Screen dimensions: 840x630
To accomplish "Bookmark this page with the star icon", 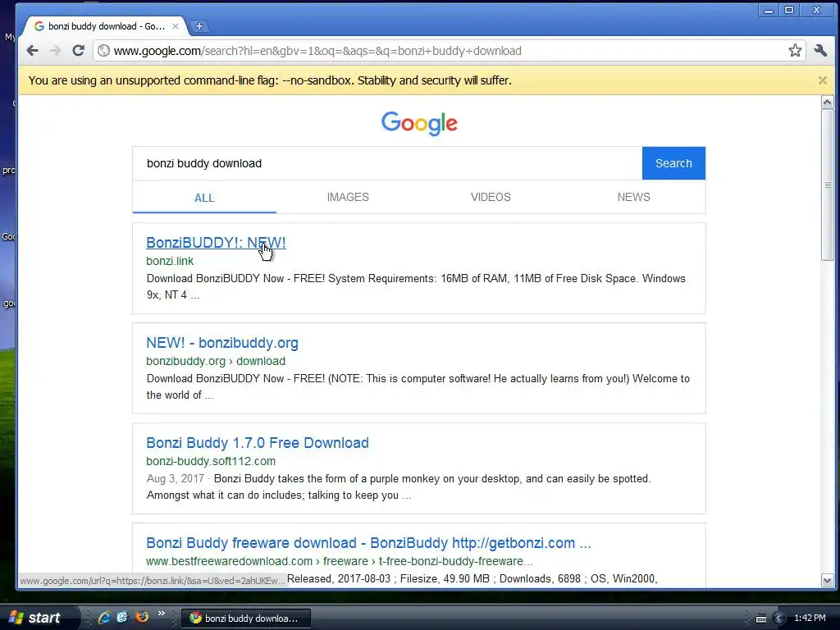I will [x=795, y=51].
